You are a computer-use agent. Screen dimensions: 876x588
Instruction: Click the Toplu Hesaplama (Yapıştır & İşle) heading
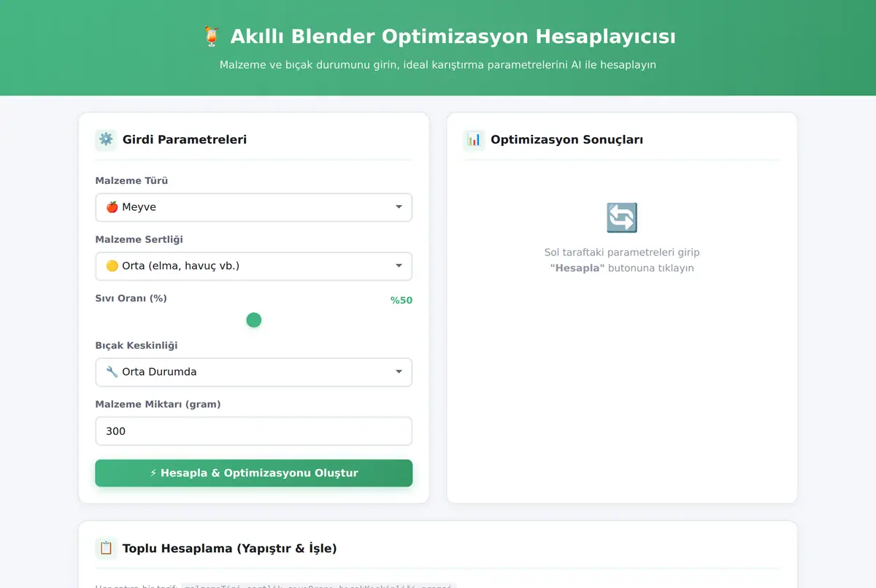230,548
